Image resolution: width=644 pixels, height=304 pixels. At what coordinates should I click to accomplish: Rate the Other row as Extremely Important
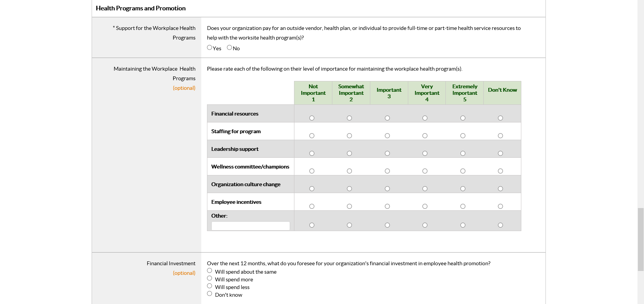coord(463,225)
